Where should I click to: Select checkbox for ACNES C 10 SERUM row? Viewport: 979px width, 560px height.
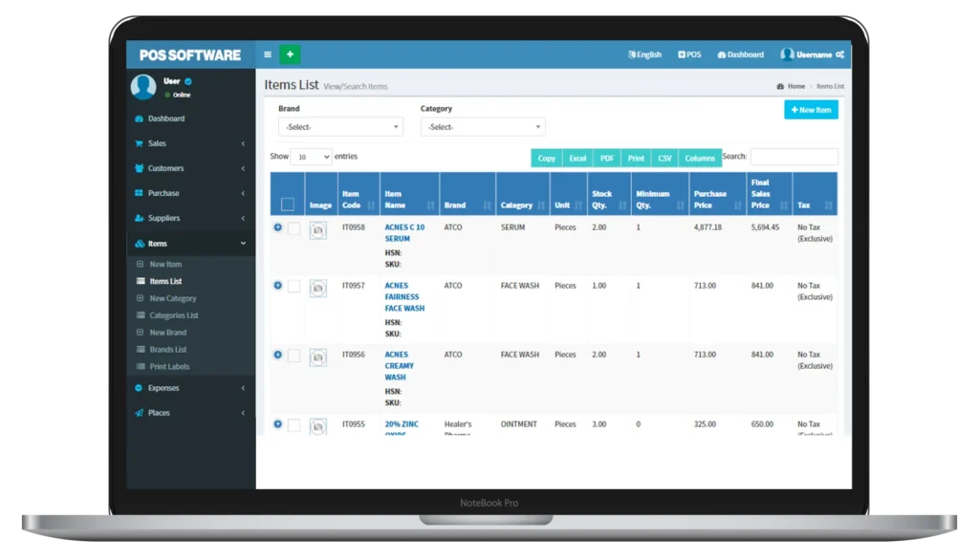point(294,228)
